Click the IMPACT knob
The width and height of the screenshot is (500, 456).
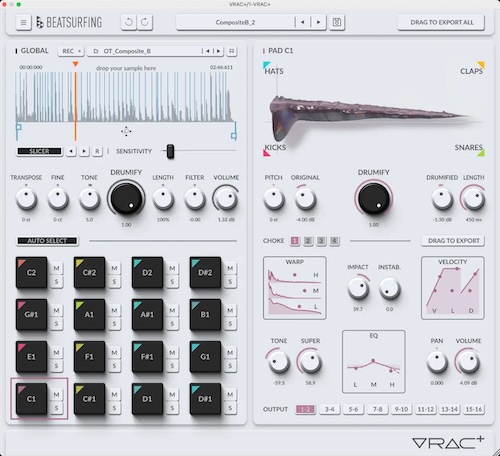358,288
